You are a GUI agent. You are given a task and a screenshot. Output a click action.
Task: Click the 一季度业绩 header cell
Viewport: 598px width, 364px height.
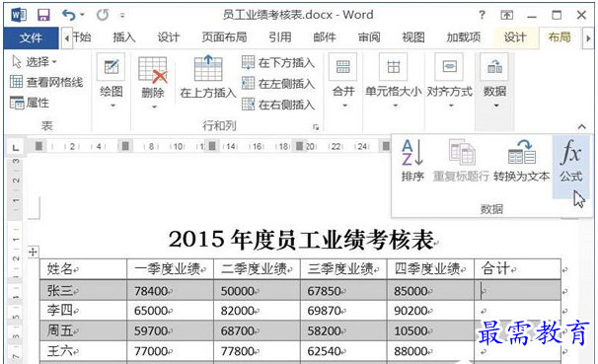(x=170, y=269)
